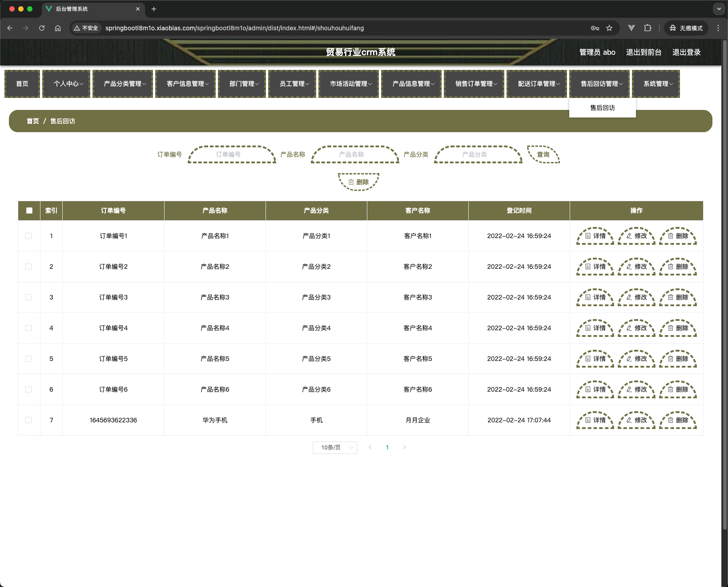Click 删除 for 订单编号6
The image size is (728, 587).
pyautogui.click(x=678, y=390)
